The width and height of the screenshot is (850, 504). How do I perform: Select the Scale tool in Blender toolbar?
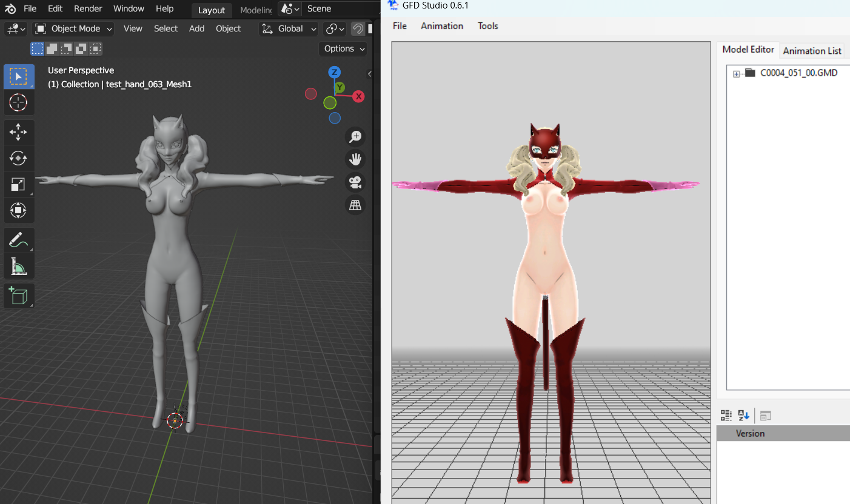19,184
